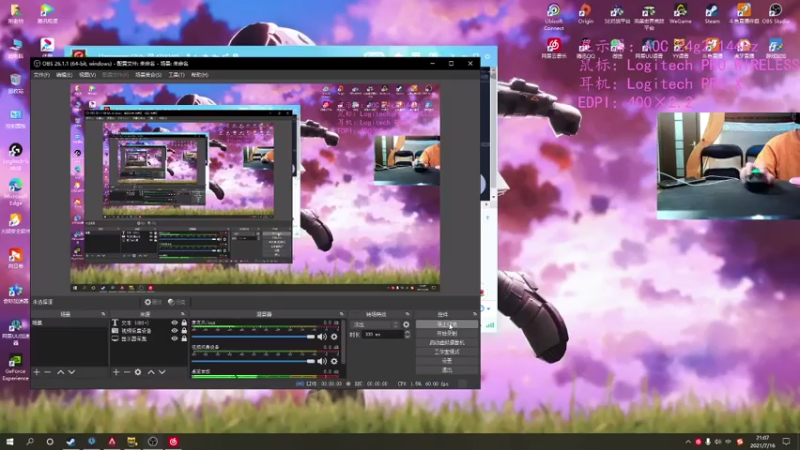
Task: Open Ubisoft Connect desktop shortcut
Action: pyautogui.click(x=554, y=16)
